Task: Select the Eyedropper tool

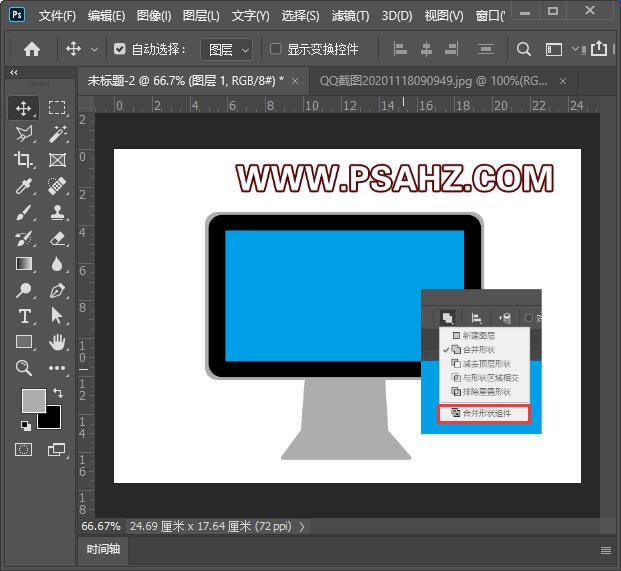Action: pyautogui.click(x=24, y=186)
